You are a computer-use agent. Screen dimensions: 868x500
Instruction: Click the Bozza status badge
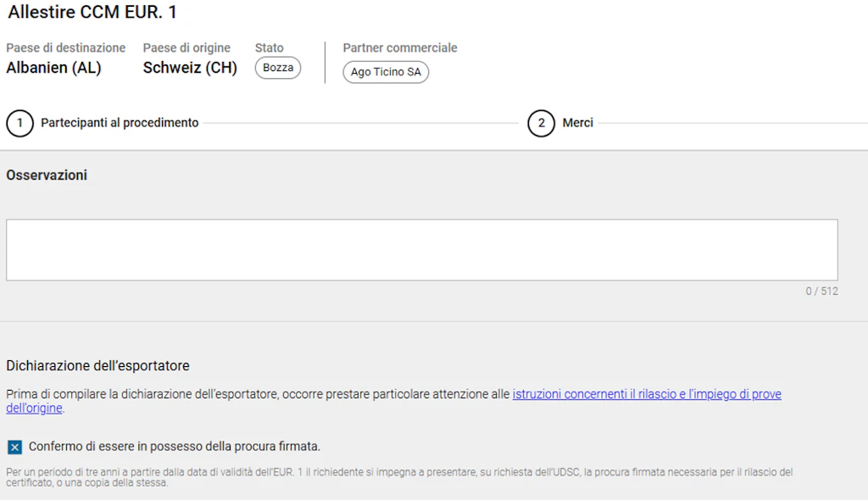tap(277, 68)
